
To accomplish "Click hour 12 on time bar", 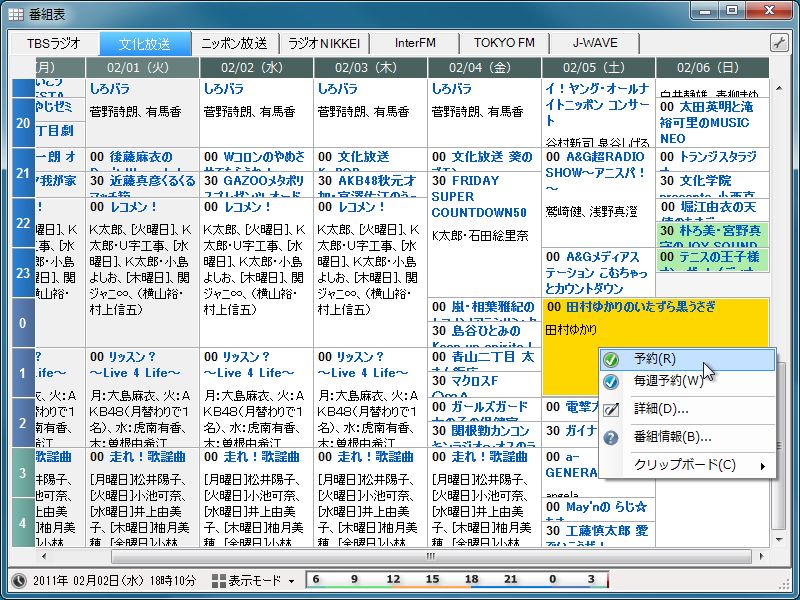I will coord(393,580).
